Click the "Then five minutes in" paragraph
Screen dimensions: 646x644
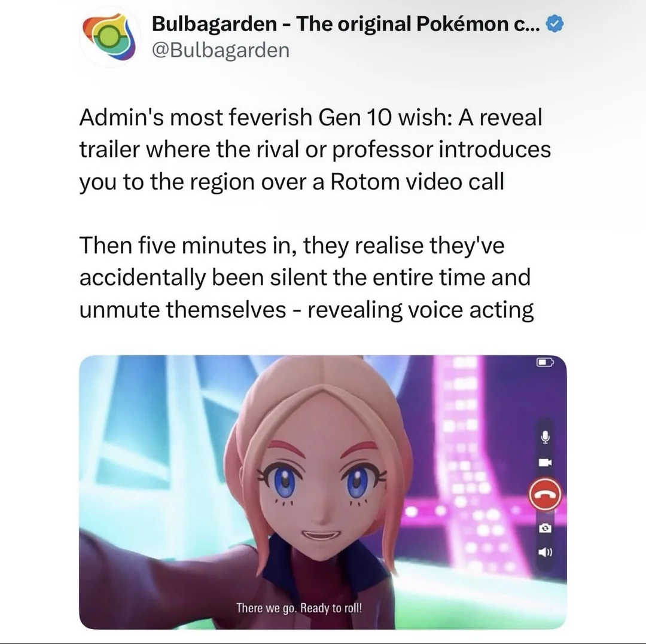click(x=306, y=277)
